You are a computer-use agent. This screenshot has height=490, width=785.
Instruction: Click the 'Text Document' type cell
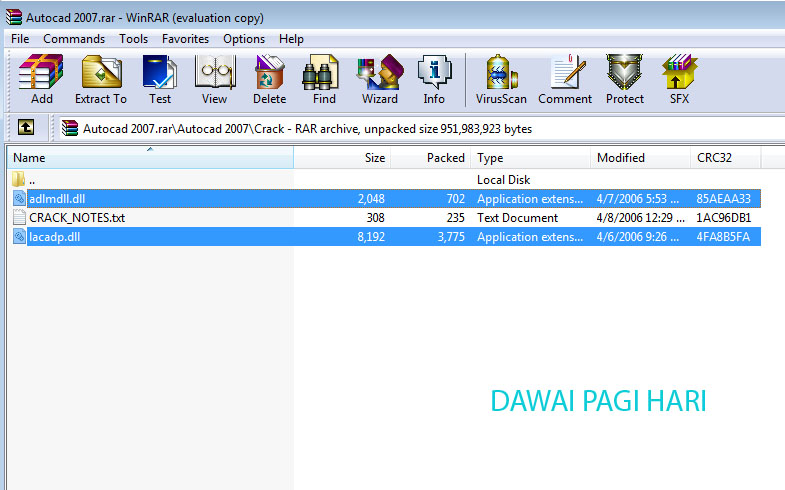click(x=517, y=218)
